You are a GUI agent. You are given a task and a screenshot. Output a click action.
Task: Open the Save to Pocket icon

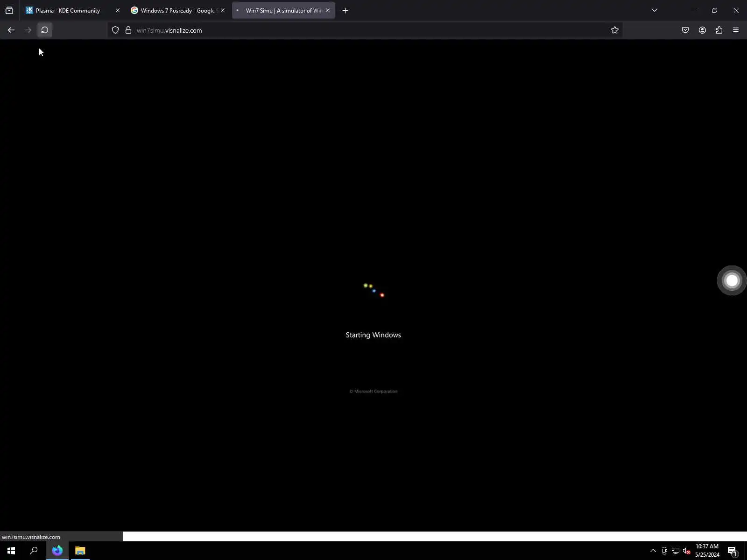click(685, 30)
